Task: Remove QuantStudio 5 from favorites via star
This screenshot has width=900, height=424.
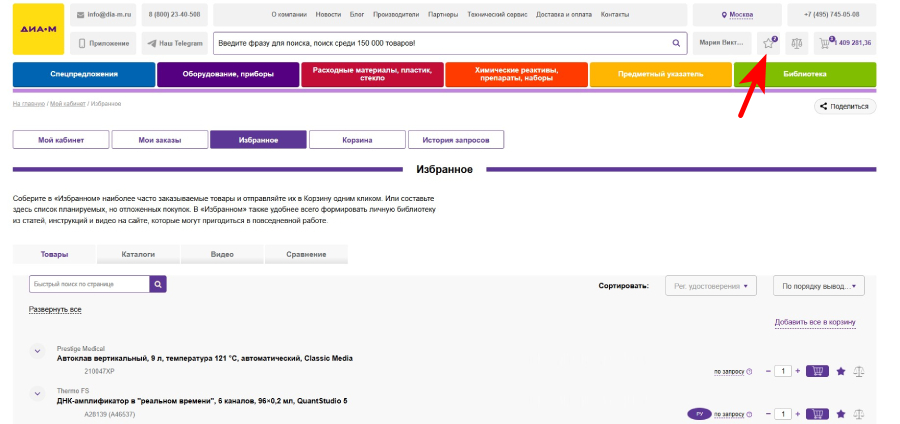Action: pyautogui.click(x=841, y=414)
